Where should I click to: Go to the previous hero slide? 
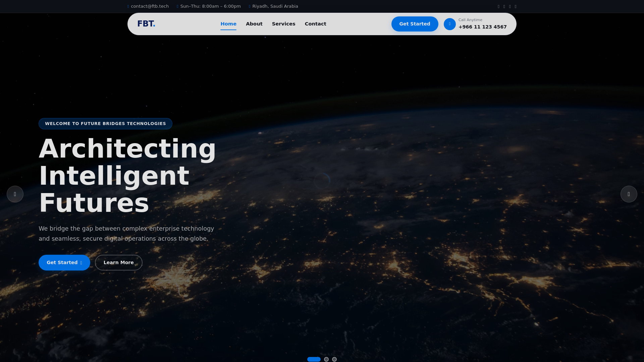[15, 194]
